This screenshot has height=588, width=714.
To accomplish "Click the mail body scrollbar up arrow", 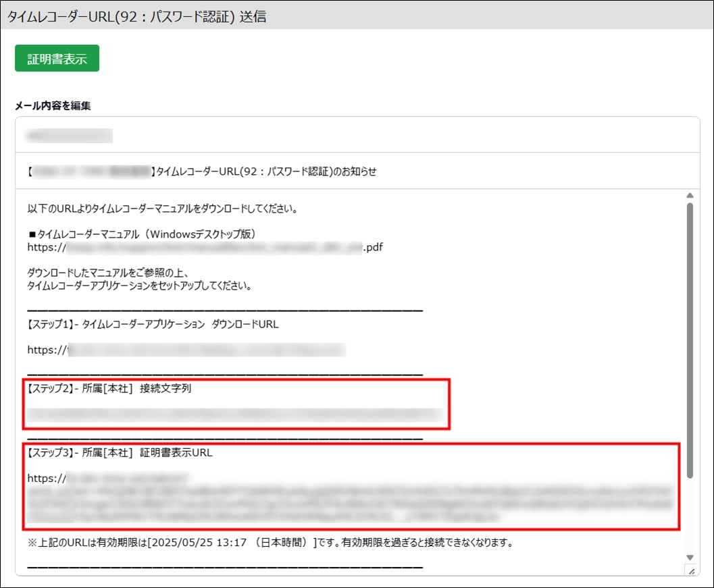I will (690, 196).
